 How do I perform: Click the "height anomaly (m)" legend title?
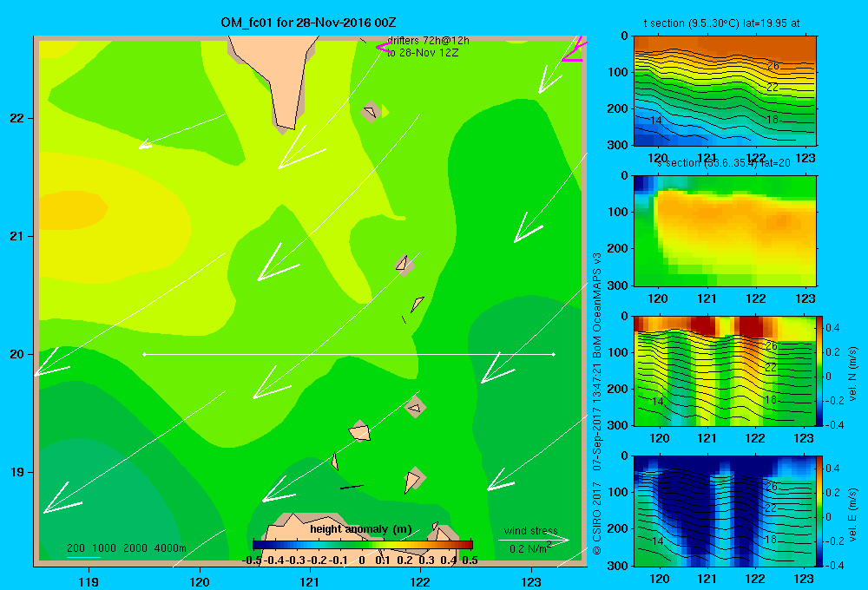(361, 529)
